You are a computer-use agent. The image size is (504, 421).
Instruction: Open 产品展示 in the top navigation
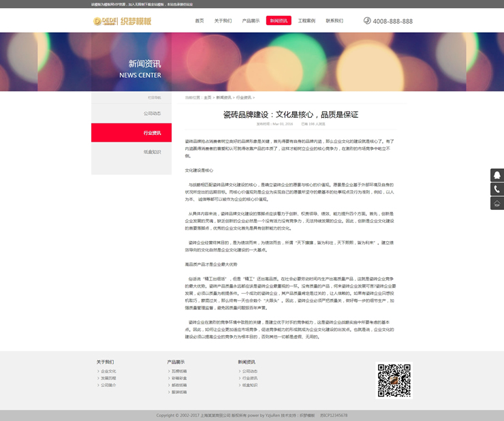[x=251, y=20]
